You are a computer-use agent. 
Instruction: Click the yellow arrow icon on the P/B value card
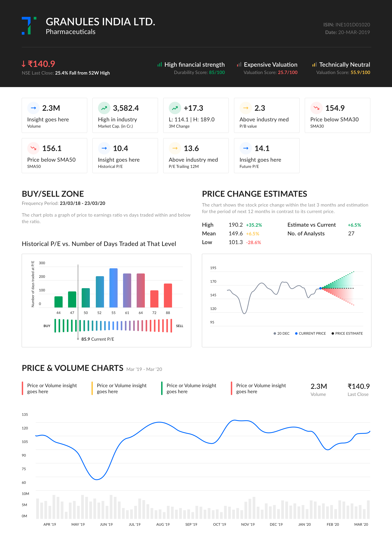click(x=246, y=108)
